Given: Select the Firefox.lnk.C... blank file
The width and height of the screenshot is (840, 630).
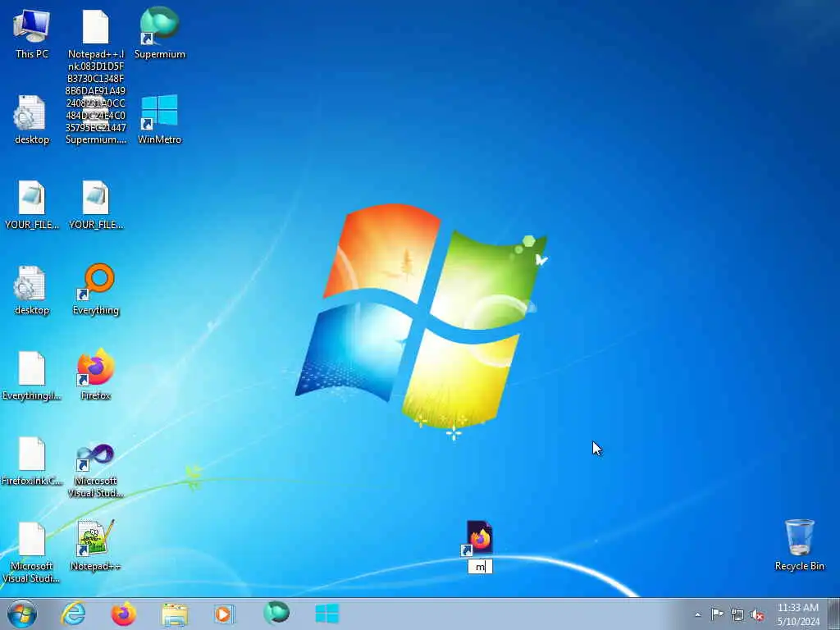Looking at the screenshot, I should pyautogui.click(x=32, y=461).
